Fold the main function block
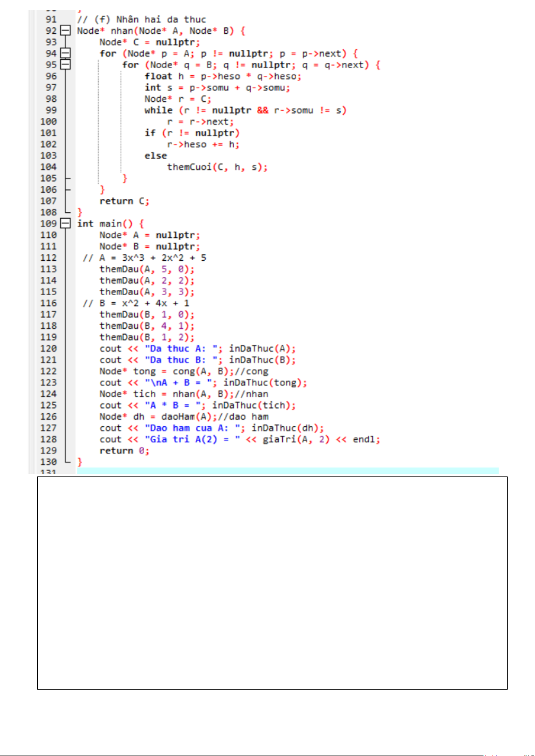 [x=66, y=223]
